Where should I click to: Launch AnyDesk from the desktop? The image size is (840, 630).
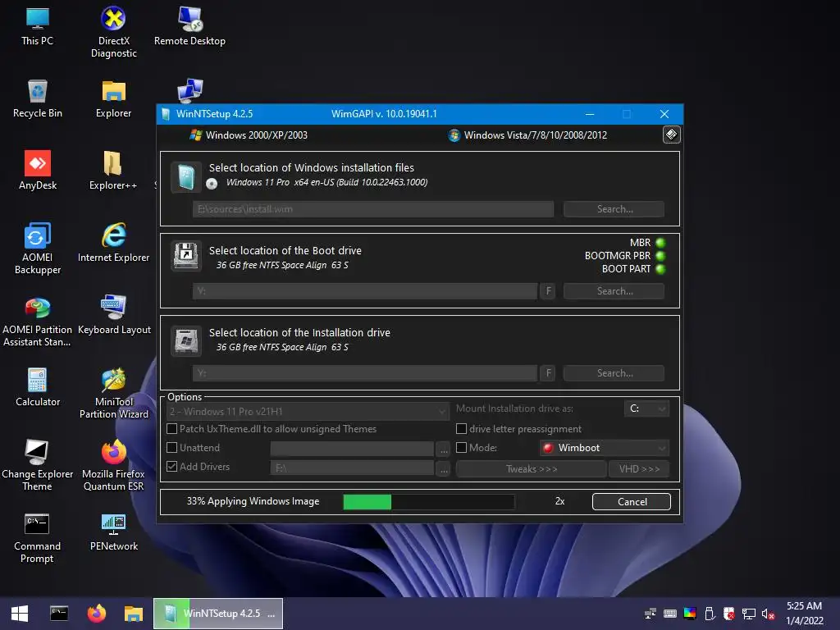point(38,171)
